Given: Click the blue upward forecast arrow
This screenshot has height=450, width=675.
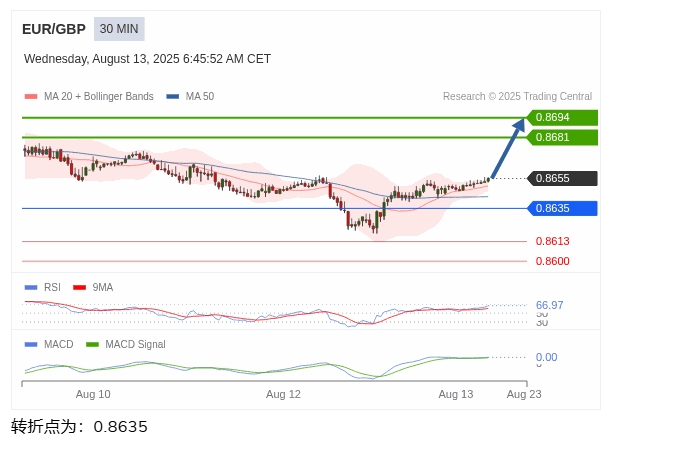Looking at the screenshot, I should coord(507,148).
